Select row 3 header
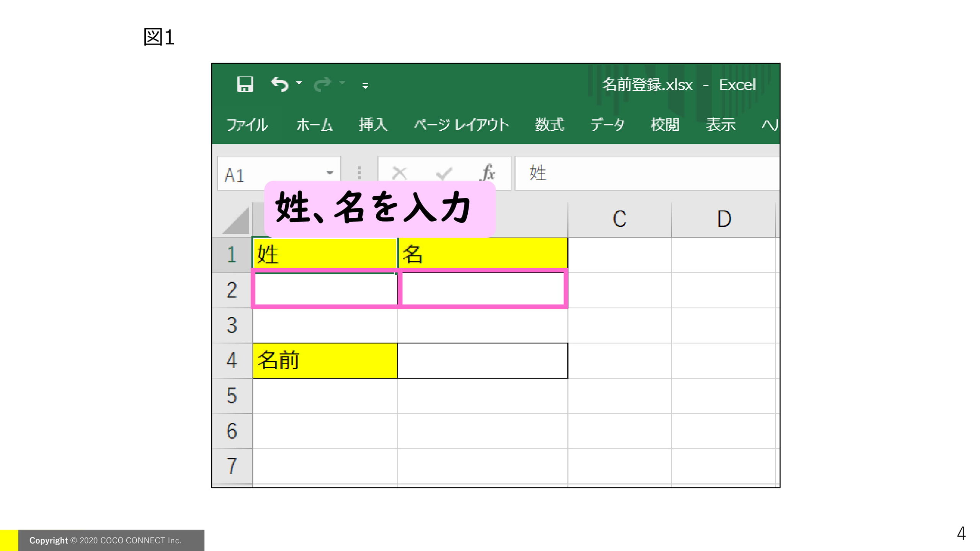This screenshot has height=551, width=980. (232, 325)
